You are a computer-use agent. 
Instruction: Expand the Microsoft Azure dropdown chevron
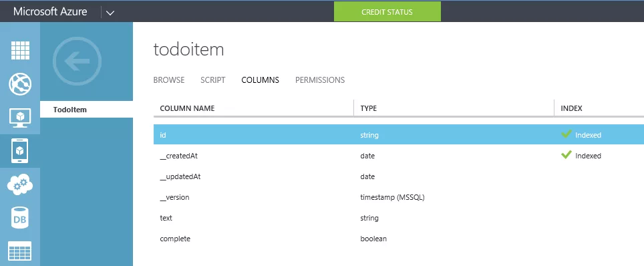click(110, 13)
